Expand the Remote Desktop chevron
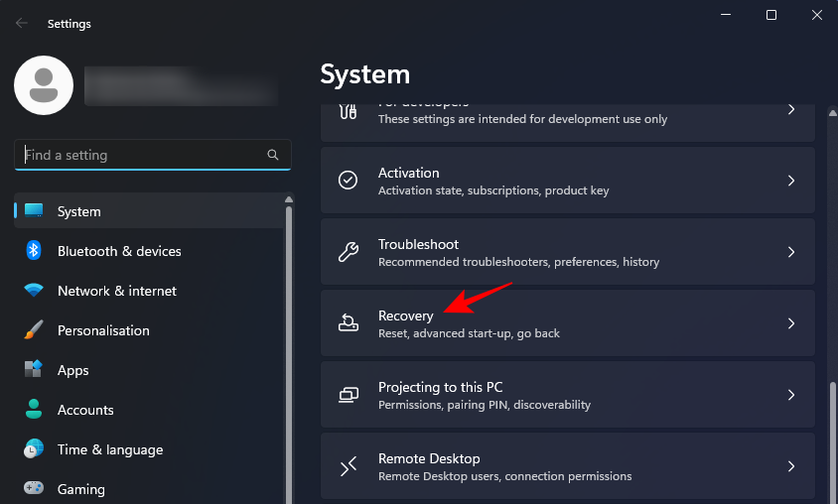This screenshot has height=504, width=838. 791,466
